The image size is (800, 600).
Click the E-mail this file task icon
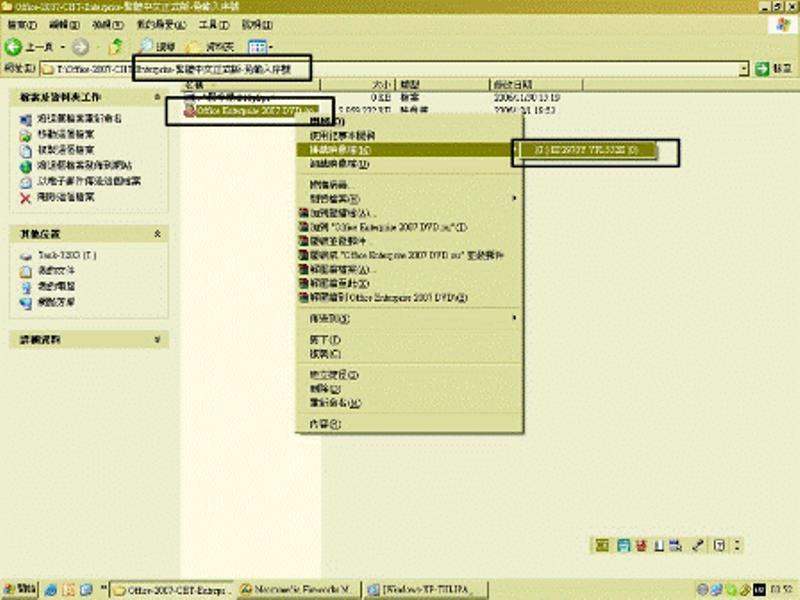point(26,182)
